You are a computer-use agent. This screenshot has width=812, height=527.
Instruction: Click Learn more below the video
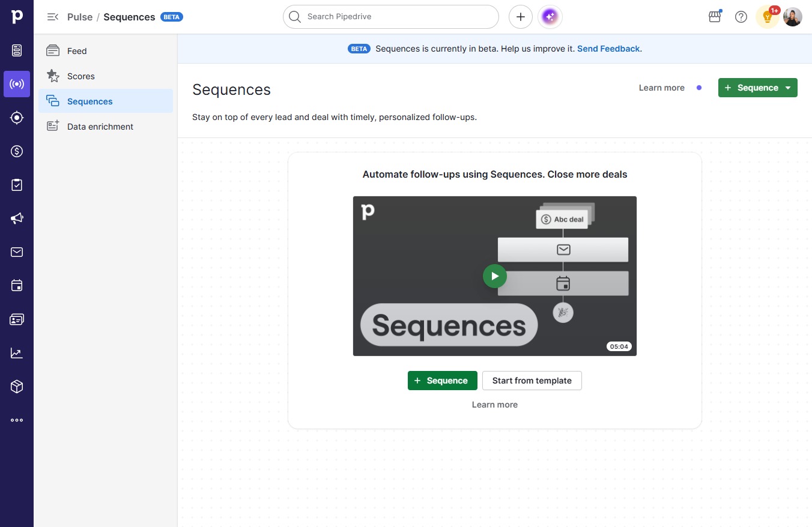tap(495, 405)
